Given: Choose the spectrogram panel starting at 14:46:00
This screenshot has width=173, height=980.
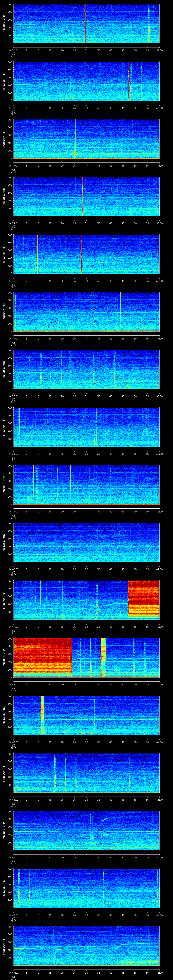Looking at the screenshot, I should (x=87, y=888).
